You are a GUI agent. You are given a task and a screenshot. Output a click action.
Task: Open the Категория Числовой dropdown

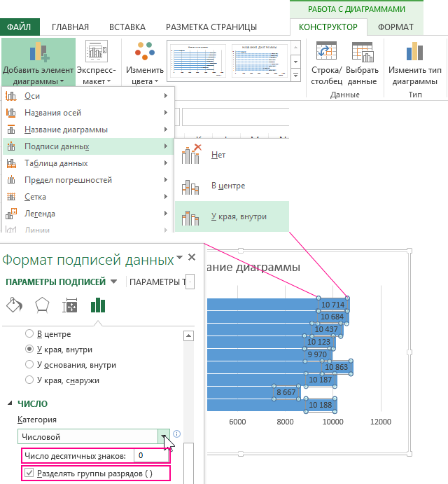pyautogui.click(x=164, y=436)
